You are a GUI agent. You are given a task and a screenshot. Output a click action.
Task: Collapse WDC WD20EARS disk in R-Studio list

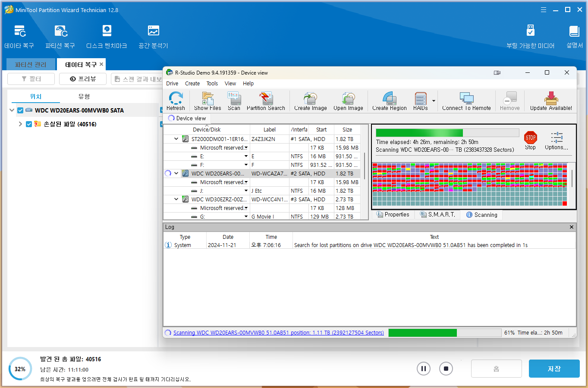pyautogui.click(x=176, y=173)
